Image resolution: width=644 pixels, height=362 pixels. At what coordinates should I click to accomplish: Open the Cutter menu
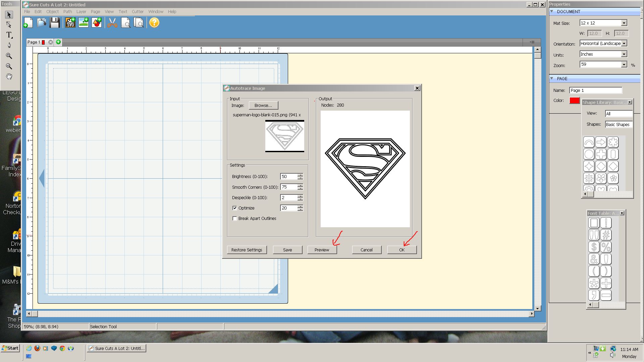[x=138, y=11]
